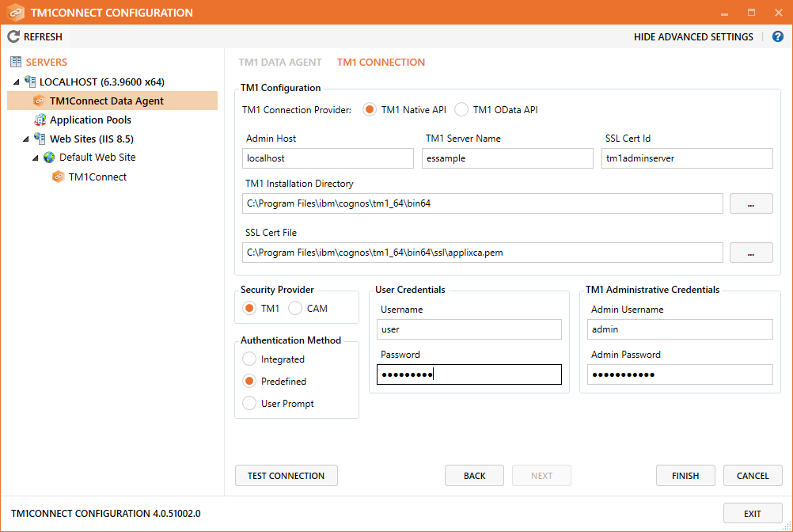Select Integrated authentication method

(249, 359)
